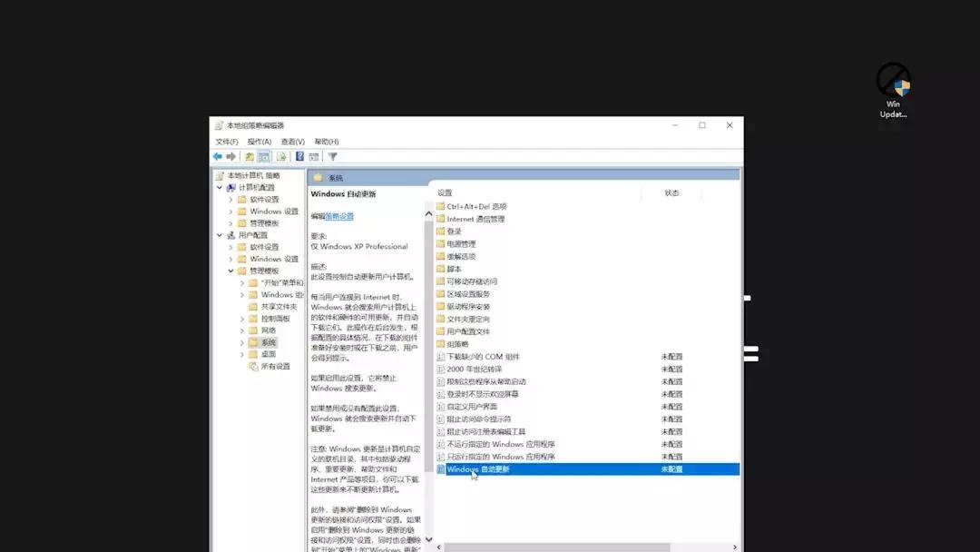The width and height of the screenshot is (980, 552).
Task: Open help via the blue question mark icon
Action: (298, 156)
